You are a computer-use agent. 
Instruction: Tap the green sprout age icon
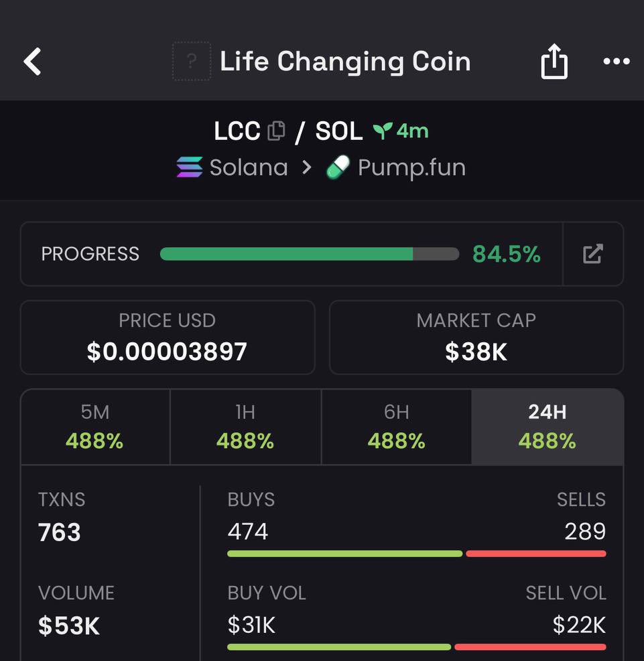pos(383,131)
